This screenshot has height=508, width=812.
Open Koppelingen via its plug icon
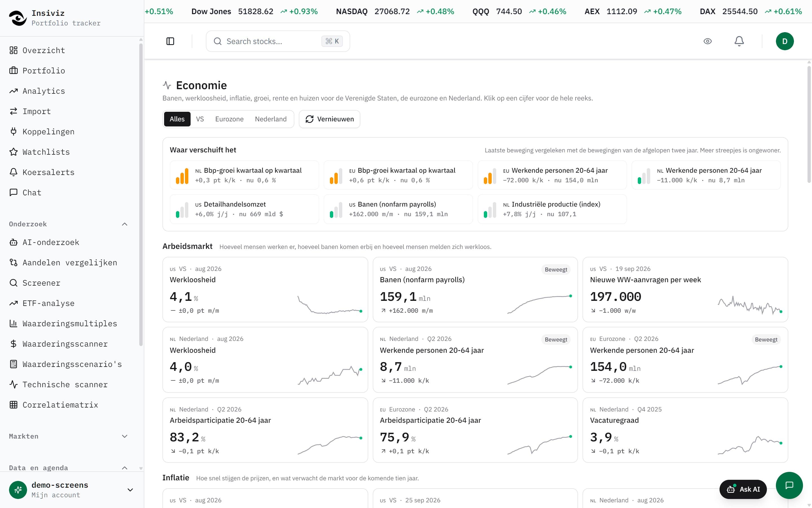(14, 132)
